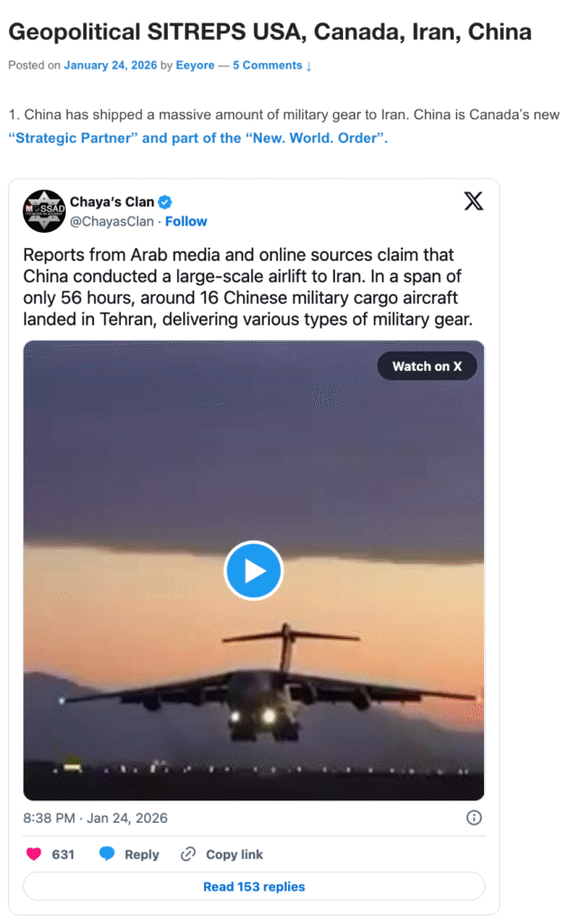Open the January 24, 2026 post date link

[x=110, y=65]
